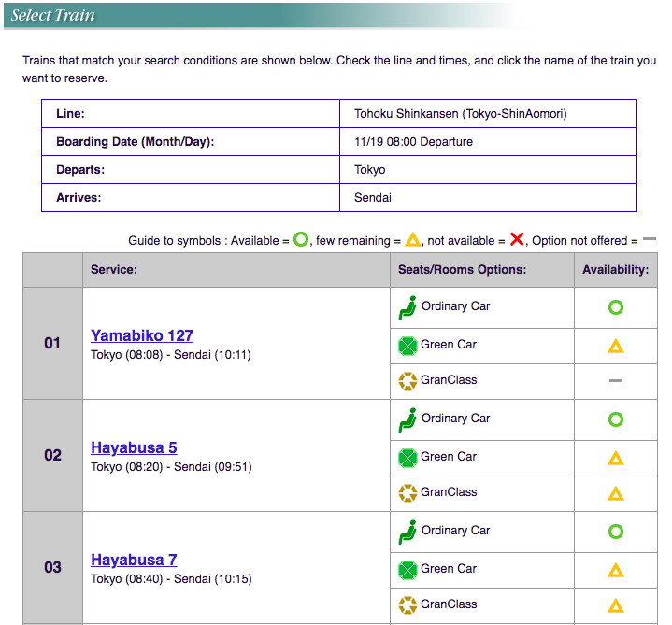Click GranClass icon for Yamabiko 127

coord(407,381)
